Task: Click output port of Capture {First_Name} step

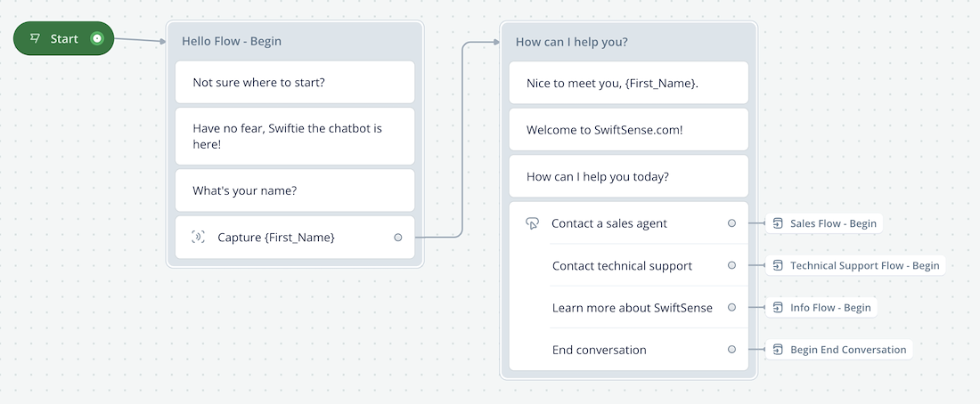Action: pos(398,238)
